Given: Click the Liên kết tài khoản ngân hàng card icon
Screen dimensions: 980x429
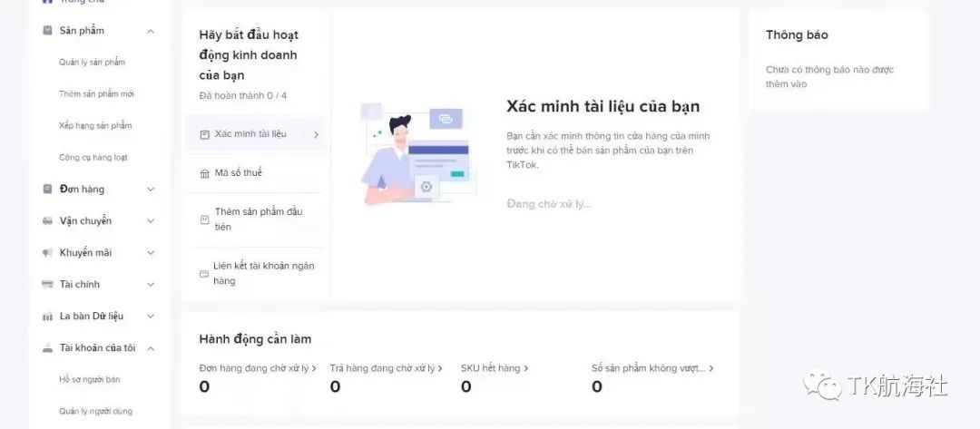Looking at the screenshot, I should click(x=204, y=274).
